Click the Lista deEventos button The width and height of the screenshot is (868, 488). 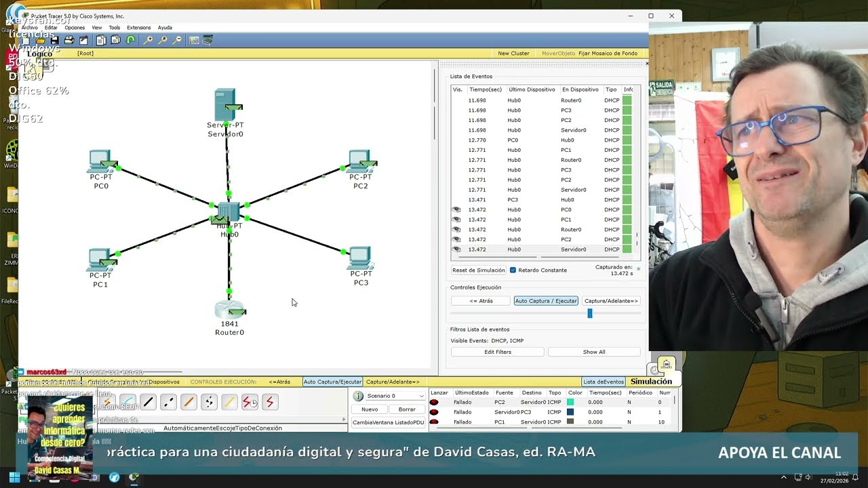604,382
